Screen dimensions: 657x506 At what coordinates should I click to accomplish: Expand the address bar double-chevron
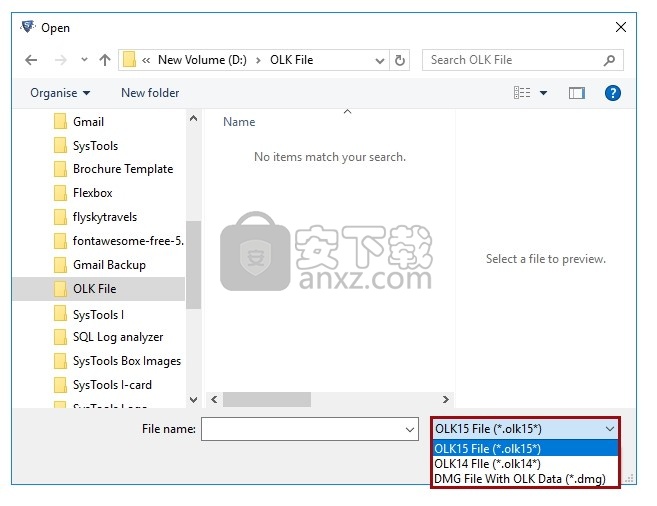[146, 61]
